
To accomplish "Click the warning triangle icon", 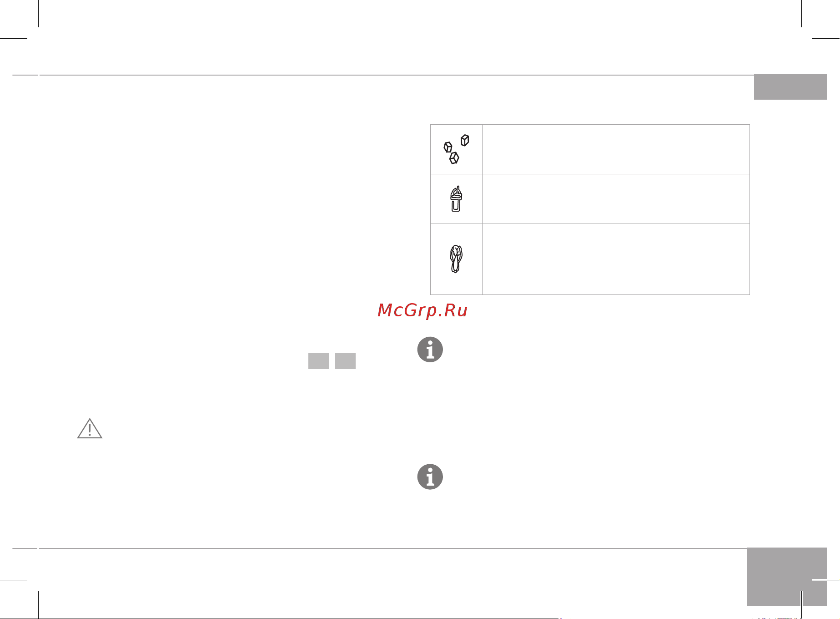I will click(x=90, y=428).
